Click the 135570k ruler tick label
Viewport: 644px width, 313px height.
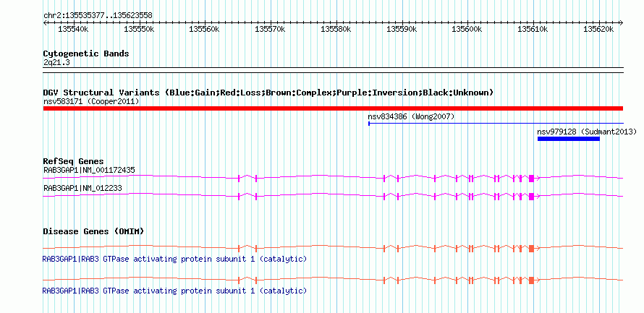coord(271,29)
